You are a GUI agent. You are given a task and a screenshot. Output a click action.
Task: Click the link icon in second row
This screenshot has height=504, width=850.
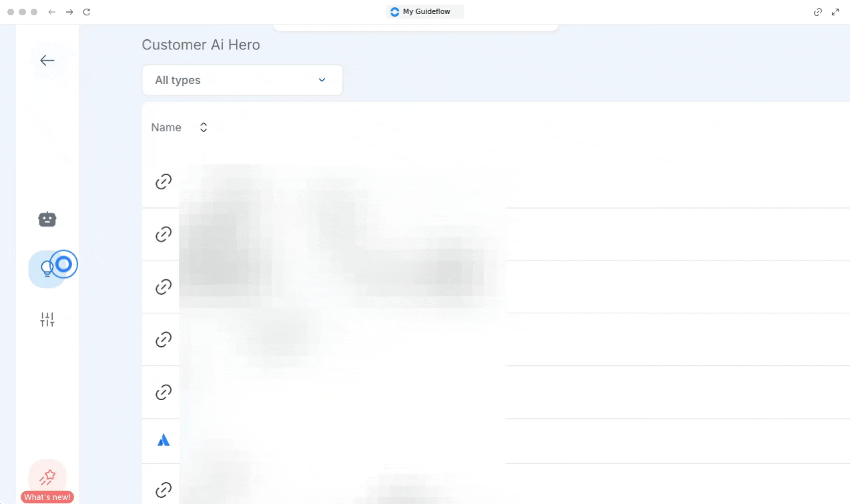point(163,234)
